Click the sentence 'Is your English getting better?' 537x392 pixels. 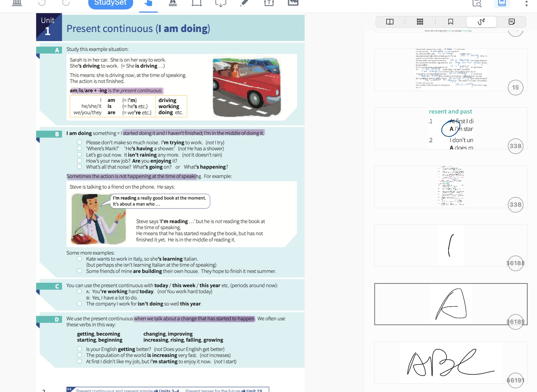pos(119,349)
